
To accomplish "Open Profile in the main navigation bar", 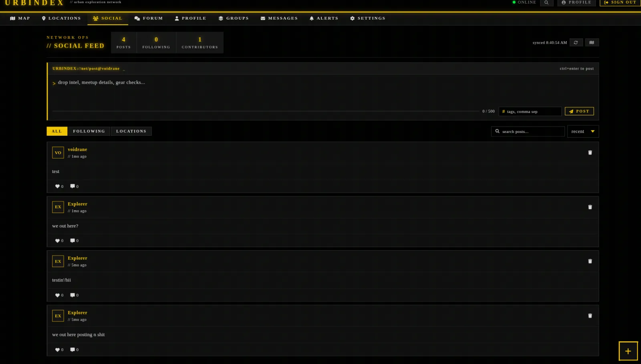I will (191, 18).
